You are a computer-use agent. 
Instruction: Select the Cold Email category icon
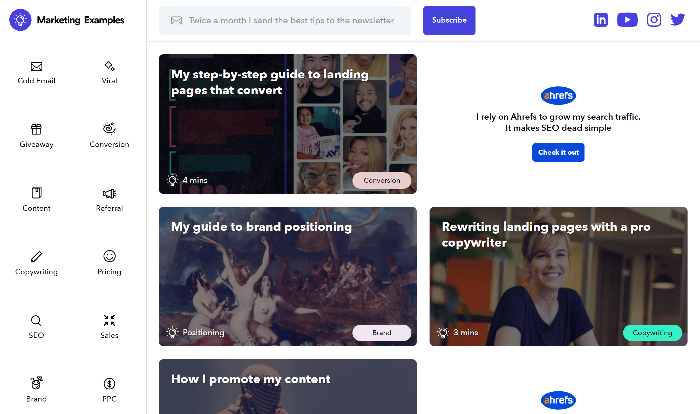(x=36, y=66)
